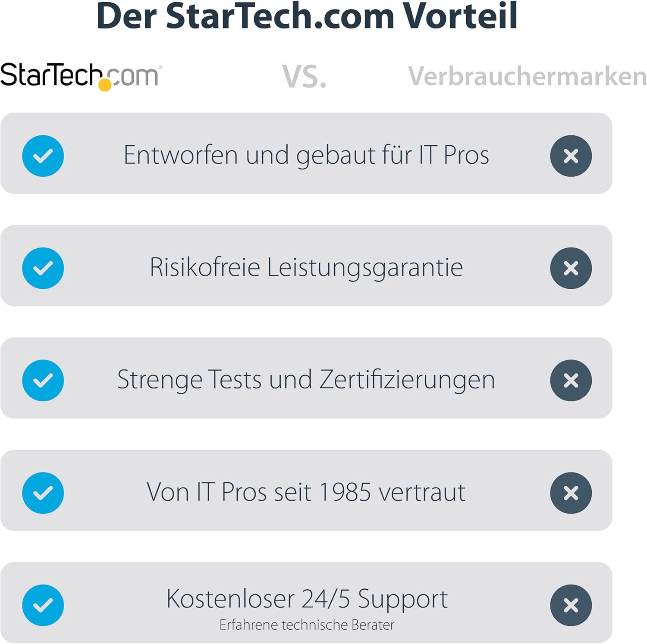Click the "Erfahrene technische Berater" subtitle

click(307, 625)
